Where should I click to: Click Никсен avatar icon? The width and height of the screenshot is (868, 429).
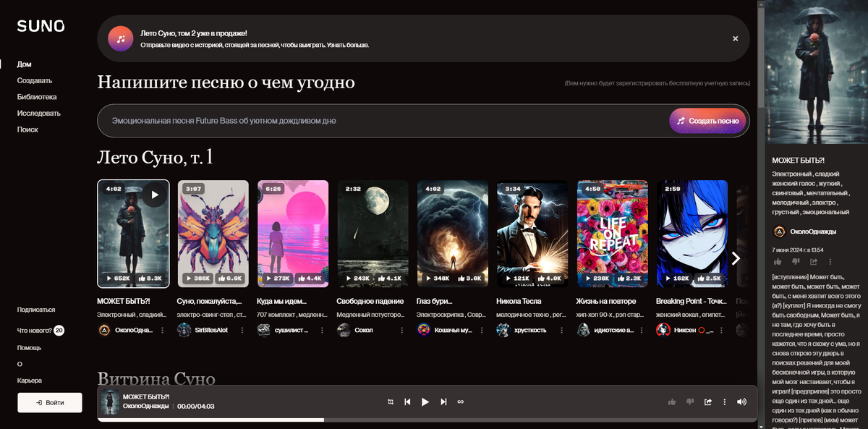tap(663, 330)
